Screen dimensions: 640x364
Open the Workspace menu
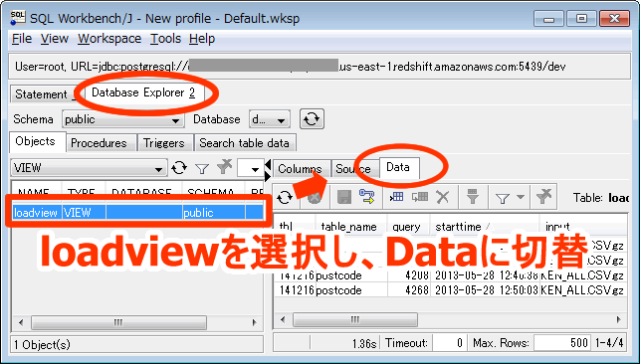109,39
